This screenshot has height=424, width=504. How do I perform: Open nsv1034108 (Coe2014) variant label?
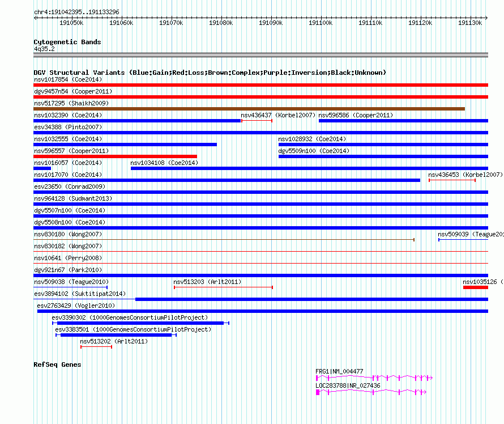(x=164, y=163)
